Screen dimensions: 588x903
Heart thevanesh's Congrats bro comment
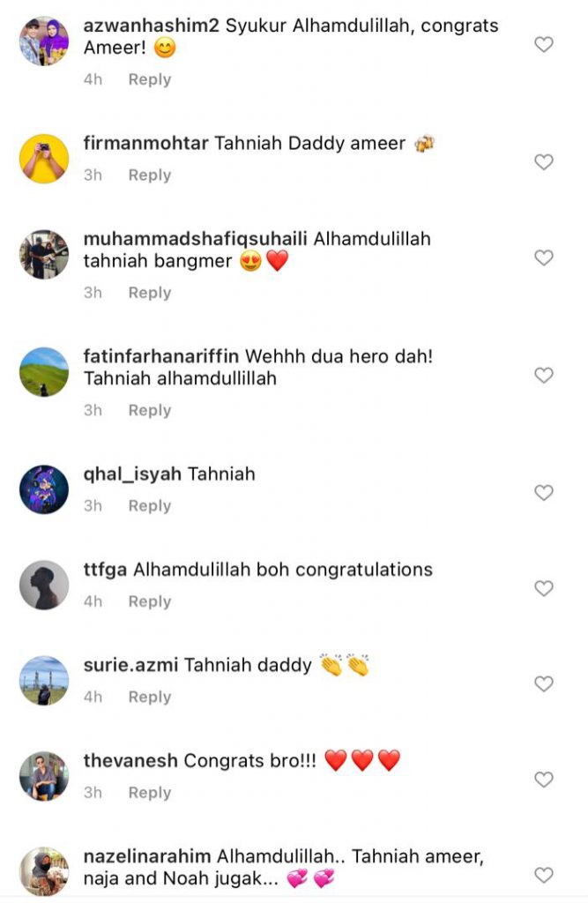pos(544,780)
